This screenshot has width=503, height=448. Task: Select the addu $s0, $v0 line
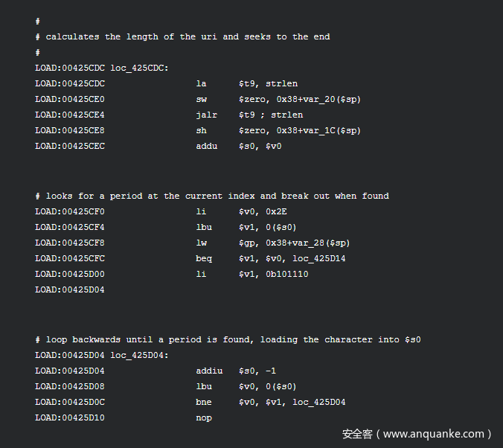point(158,147)
